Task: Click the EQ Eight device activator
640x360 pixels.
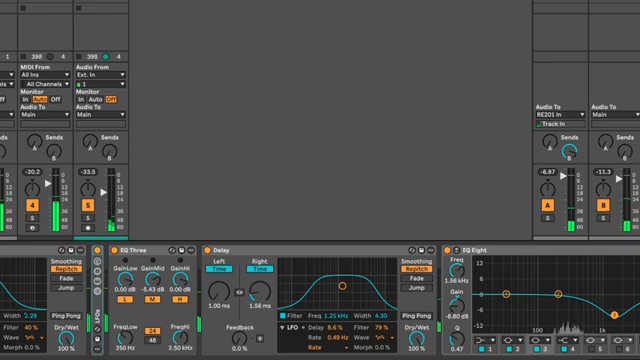Action: point(447,250)
